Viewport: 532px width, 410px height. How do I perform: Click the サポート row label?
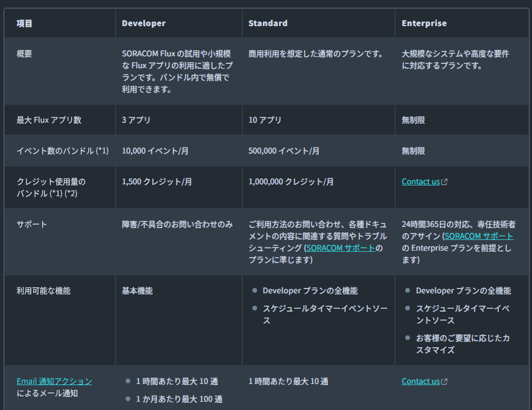point(31,225)
